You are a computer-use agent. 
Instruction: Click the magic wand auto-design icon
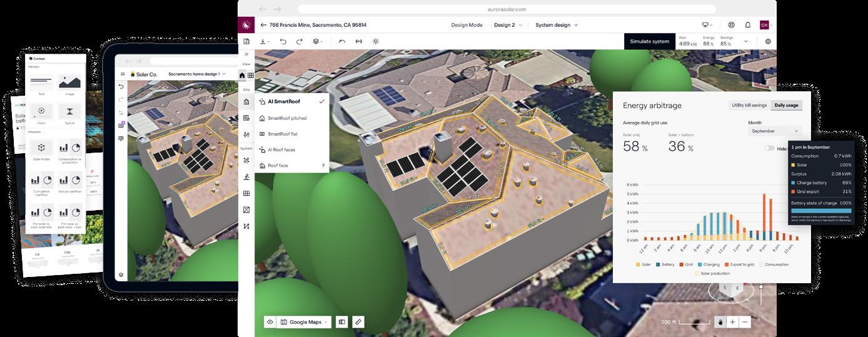(246, 160)
